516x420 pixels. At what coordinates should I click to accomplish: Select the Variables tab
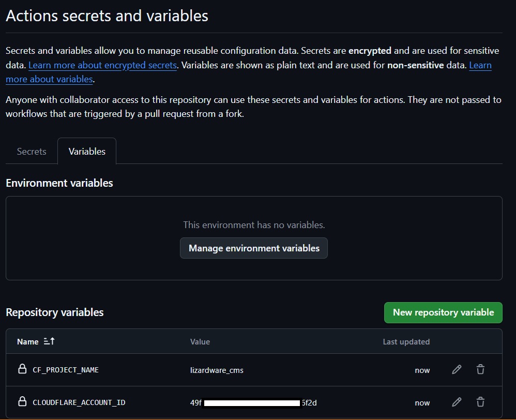[x=86, y=151]
